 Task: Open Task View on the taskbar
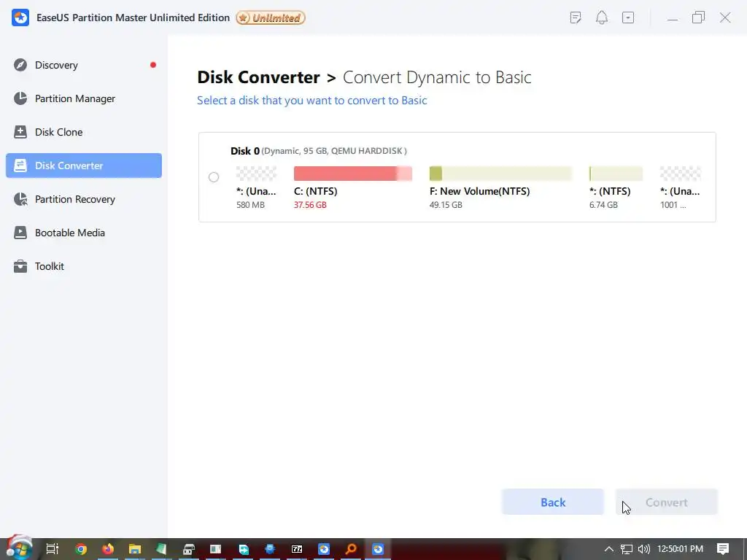[x=53, y=549]
